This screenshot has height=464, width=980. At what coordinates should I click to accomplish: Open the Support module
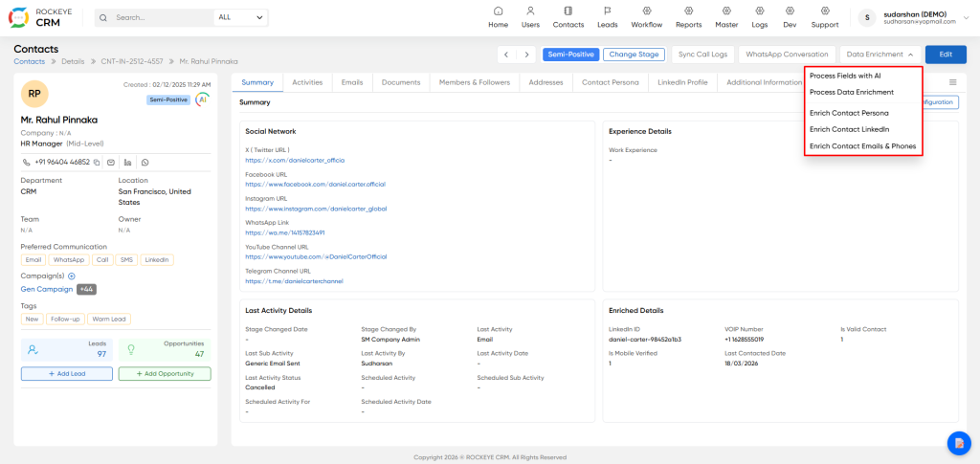(x=825, y=17)
